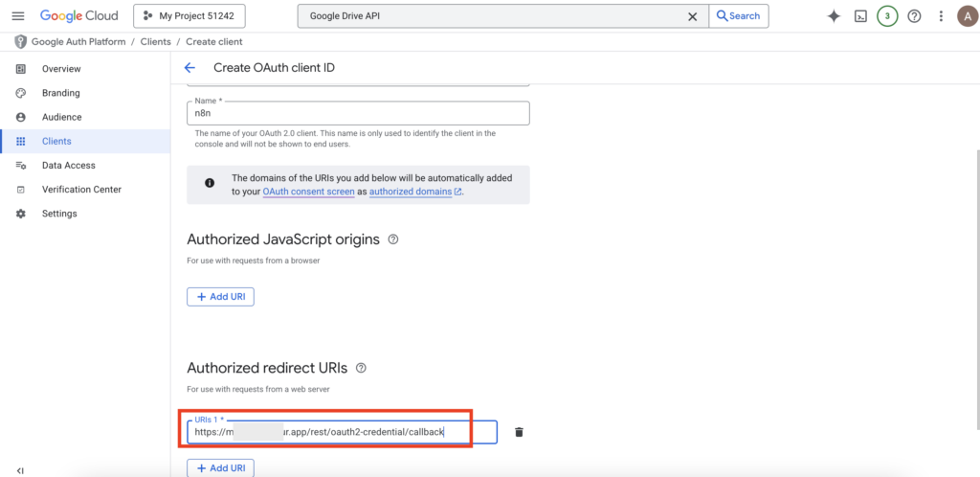Show help for Authorized JavaScript origins
Image resolution: width=980 pixels, height=477 pixels.
click(x=393, y=239)
